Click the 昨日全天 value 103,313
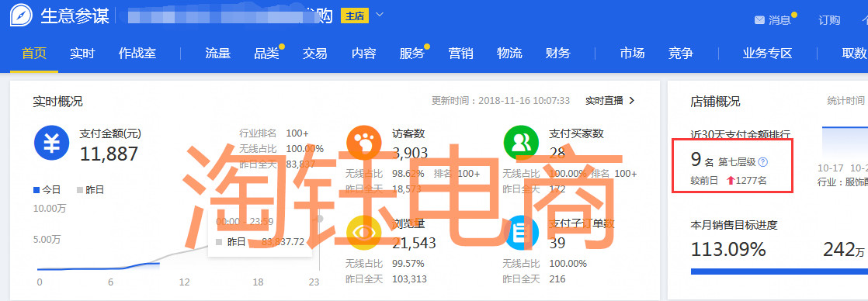 click(x=410, y=279)
